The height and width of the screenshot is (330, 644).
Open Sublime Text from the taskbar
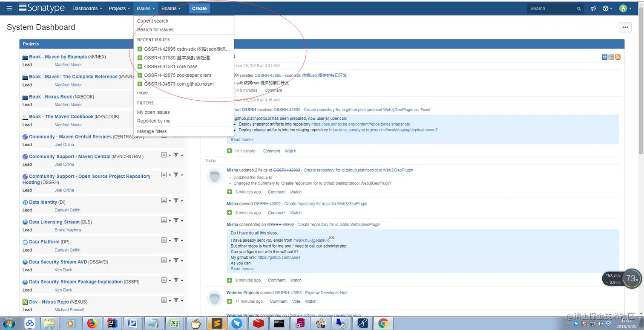[216, 324]
